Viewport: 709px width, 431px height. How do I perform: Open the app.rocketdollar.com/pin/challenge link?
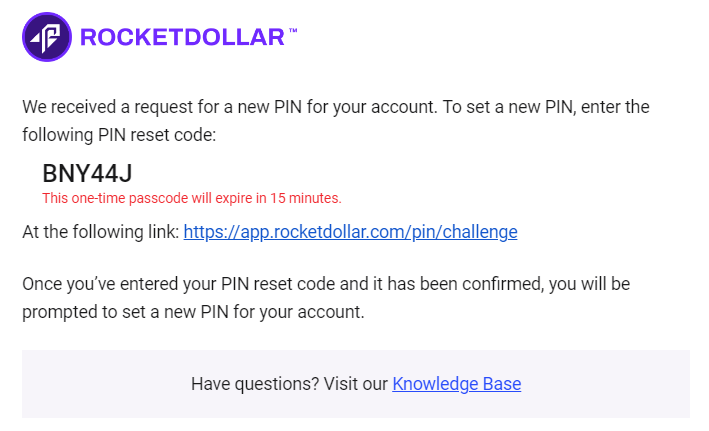pyautogui.click(x=351, y=232)
